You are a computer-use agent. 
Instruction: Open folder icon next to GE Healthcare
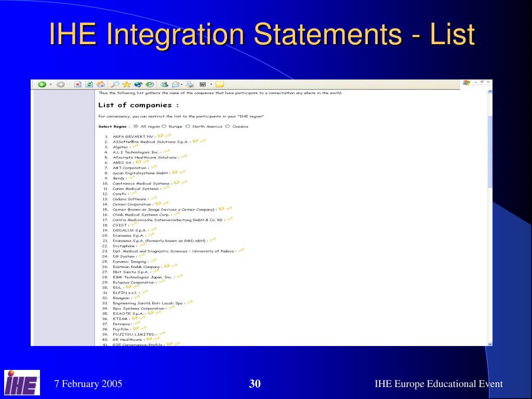(149, 339)
